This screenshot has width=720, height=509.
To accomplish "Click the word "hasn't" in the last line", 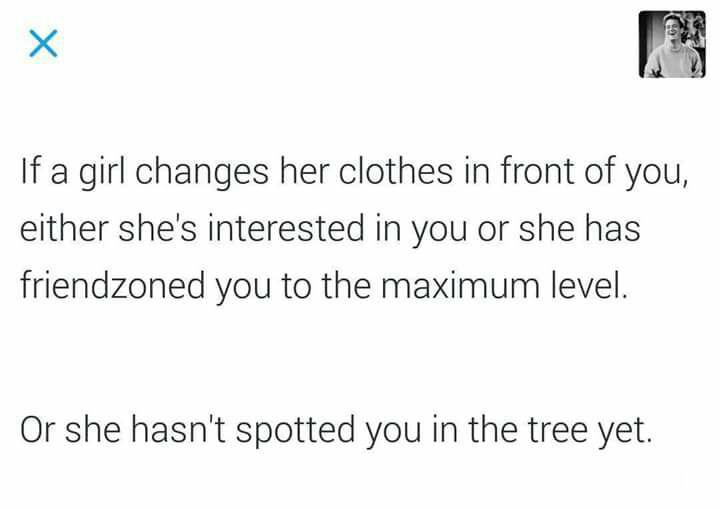I will 178,429.
